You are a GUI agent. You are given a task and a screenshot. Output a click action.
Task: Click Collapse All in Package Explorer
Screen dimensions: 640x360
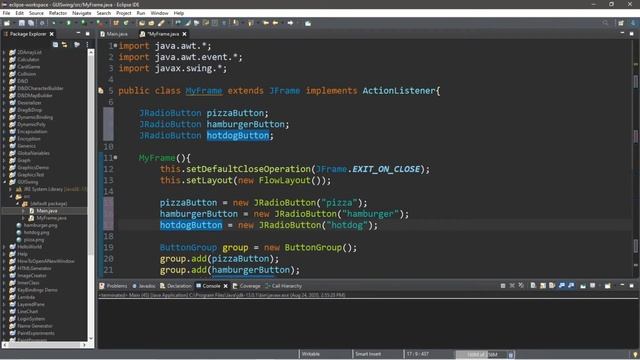tap(55, 44)
